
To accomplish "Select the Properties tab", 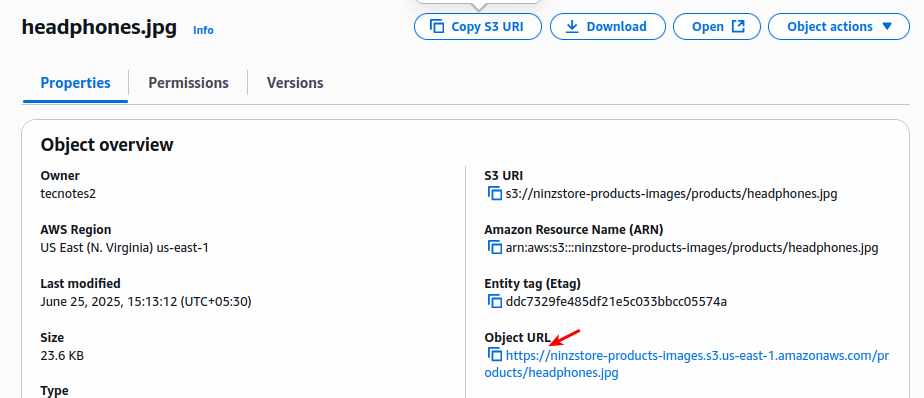I will 75,83.
